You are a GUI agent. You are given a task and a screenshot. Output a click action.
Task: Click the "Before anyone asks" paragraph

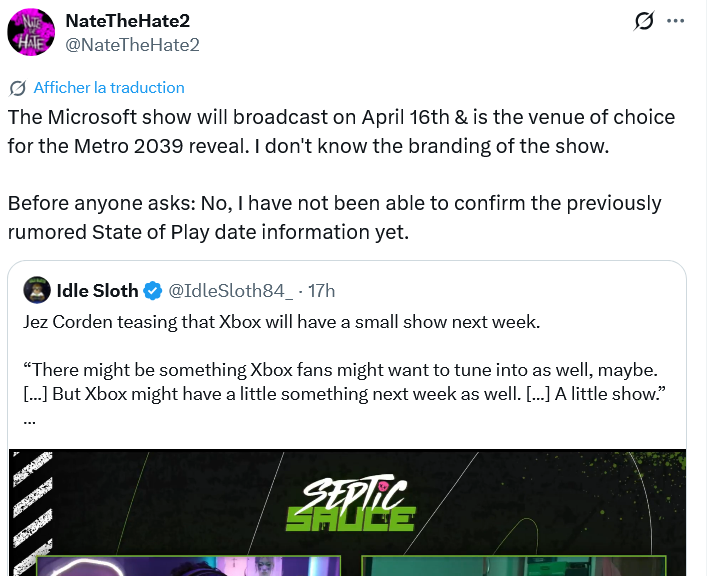click(333, 217)
